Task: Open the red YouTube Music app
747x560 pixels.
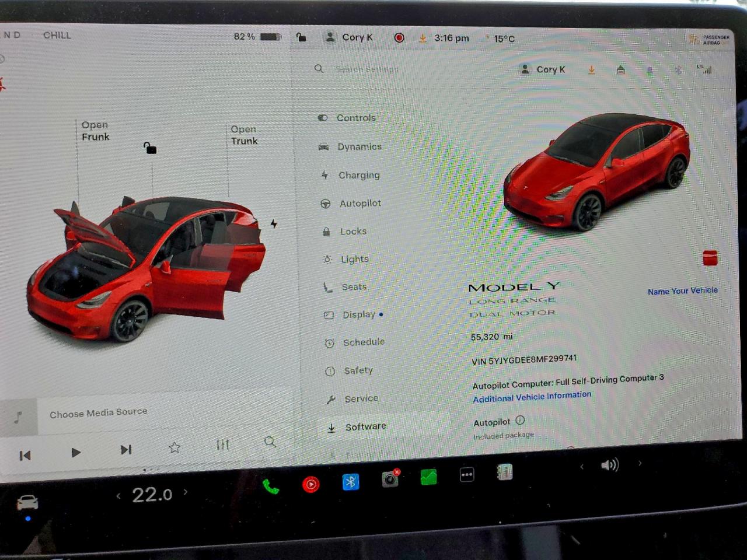Action: pos(310,484)
